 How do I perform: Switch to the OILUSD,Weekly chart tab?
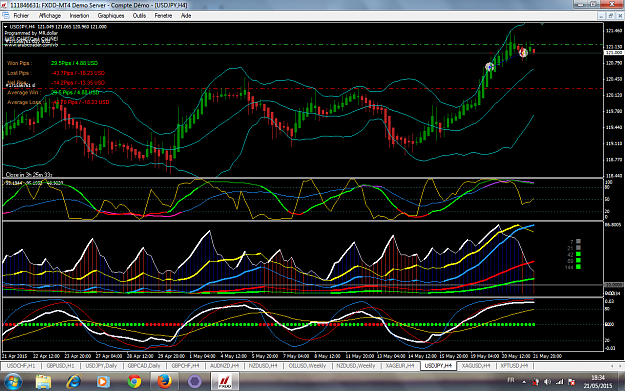307,365
